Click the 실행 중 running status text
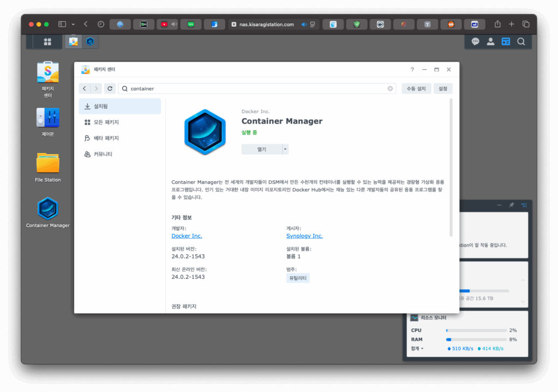Image resolution: width=558 pixels, height=392 pixels. (x=250, y=133)
